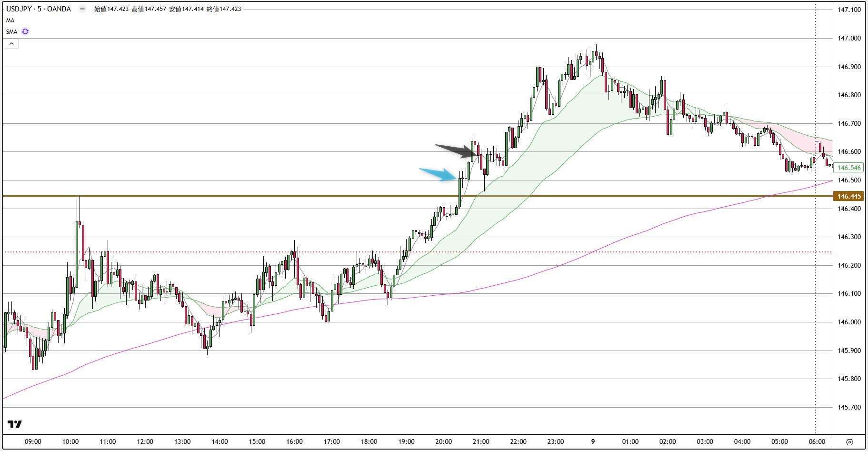The height and width of the screenshot is (451, 868).
Task: Click the 終値147.423 close value
Action: [224, 9]
